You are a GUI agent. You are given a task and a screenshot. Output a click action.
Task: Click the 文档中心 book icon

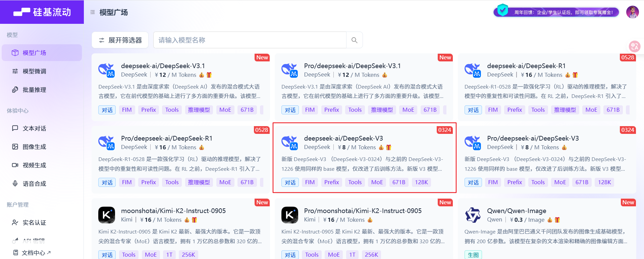(x=15, y=253)
